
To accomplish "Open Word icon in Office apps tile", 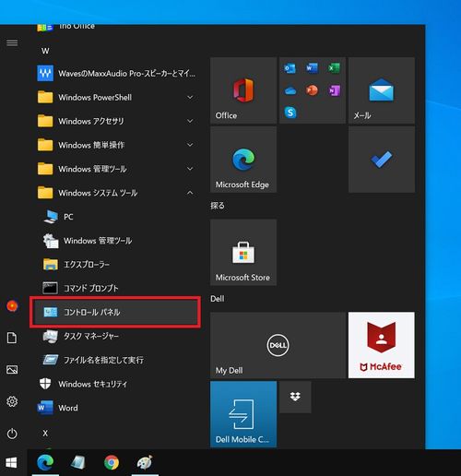I will point(312,68).
